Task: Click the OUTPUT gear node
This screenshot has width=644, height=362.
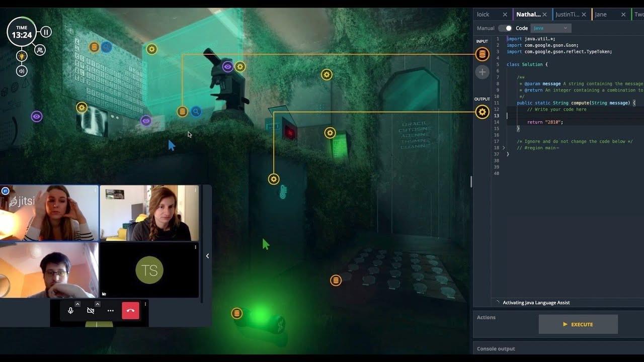Action: (482, 112)
